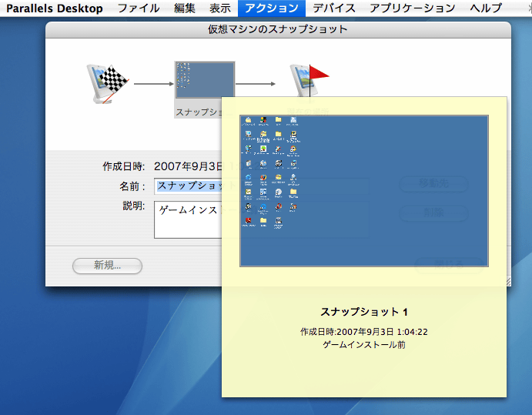532x415 pixels.
Task: Open the アプリケーション menu
Action: click(x=412, y=8)
